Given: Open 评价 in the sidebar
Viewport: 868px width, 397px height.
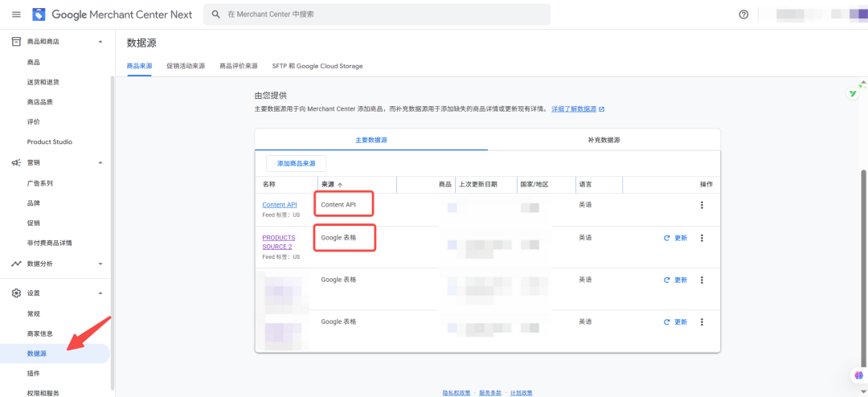Looking at the screenshot, I should [33, 122].
